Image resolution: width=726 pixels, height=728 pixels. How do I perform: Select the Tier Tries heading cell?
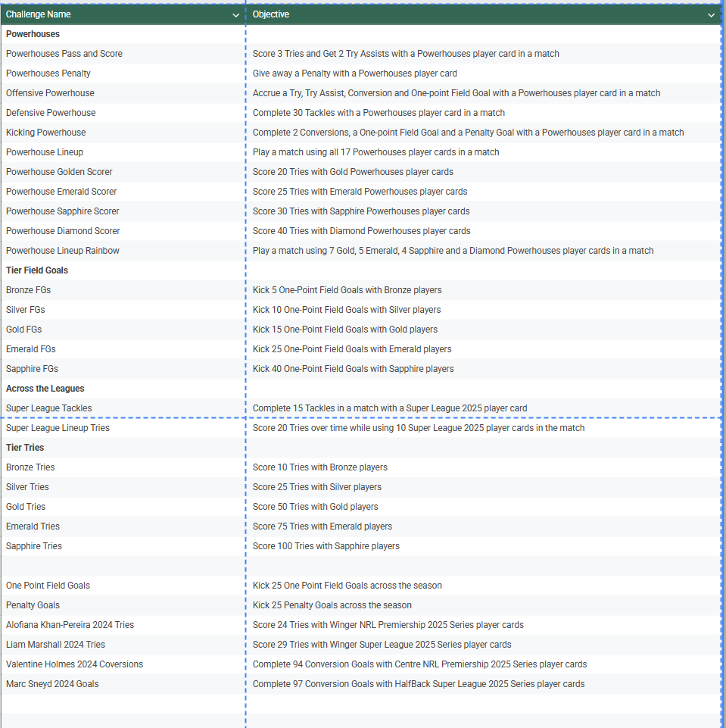25,448
